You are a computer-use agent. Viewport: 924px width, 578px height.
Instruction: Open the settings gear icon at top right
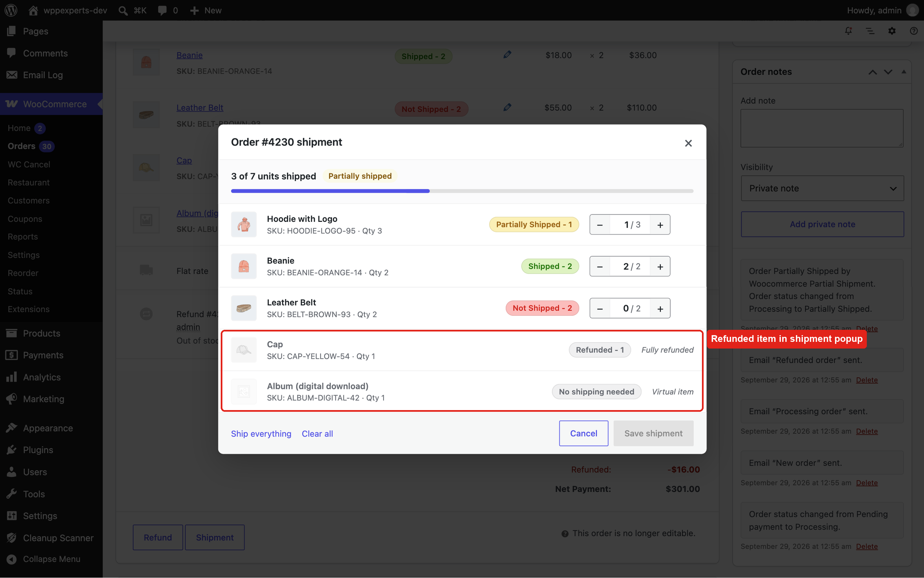[892, 31]
